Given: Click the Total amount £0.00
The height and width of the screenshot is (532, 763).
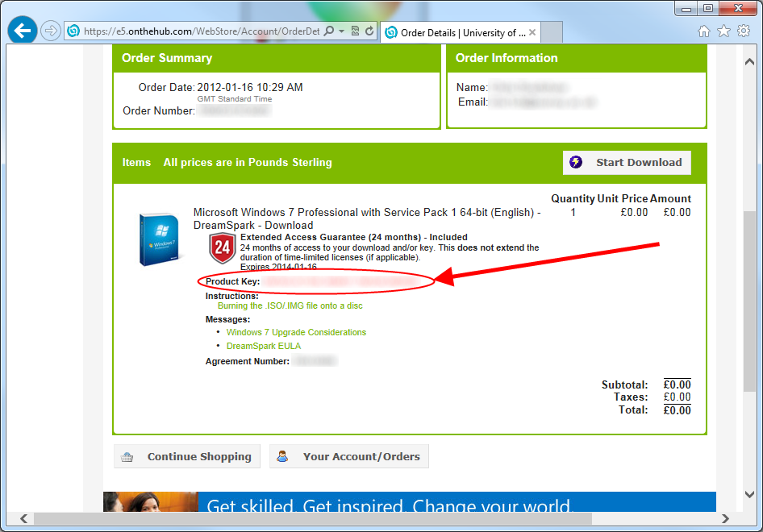Looking at the screenshot, I should 677,410.
